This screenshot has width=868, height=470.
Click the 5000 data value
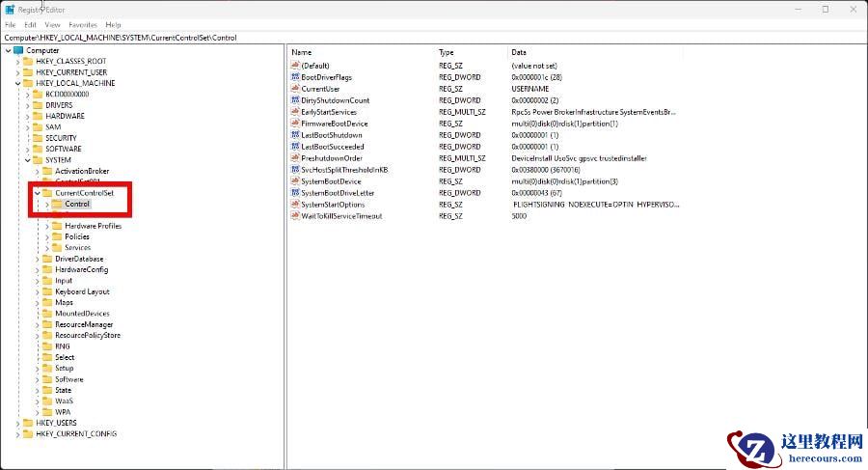519,216
